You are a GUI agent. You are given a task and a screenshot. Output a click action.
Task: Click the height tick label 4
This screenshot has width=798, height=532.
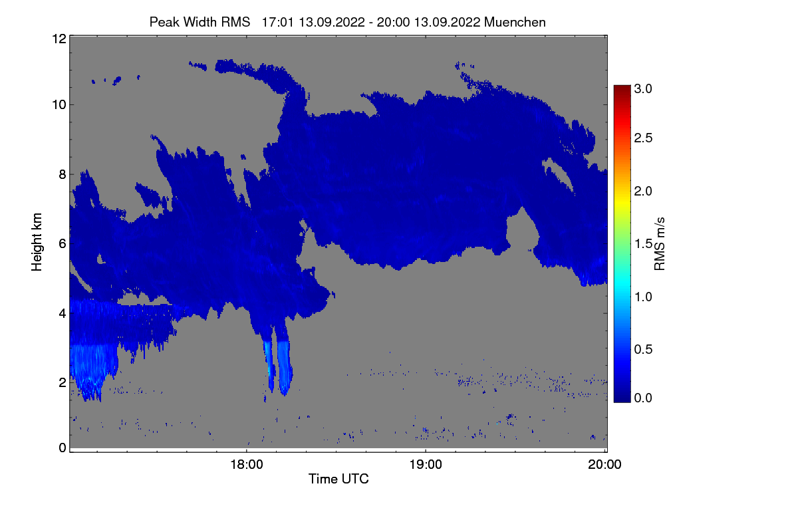coord(62,313)
